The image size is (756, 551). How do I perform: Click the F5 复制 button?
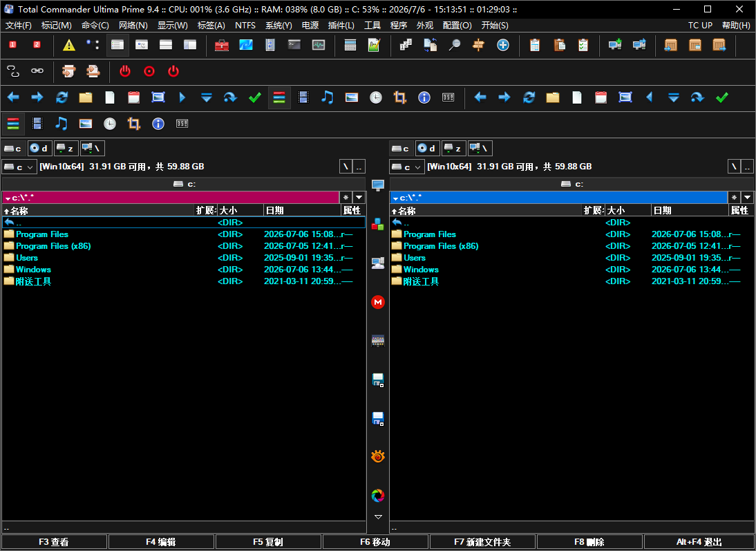click(x=268, y=542)
